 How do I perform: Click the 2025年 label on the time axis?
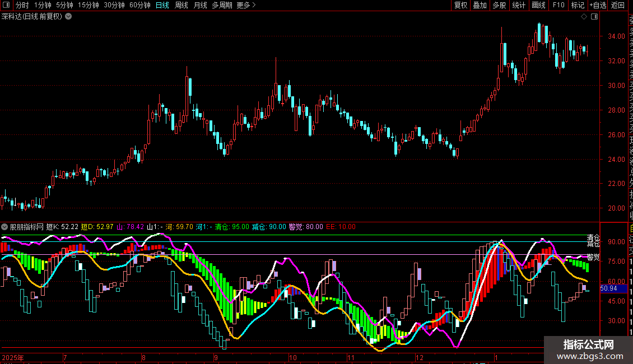point(13,357)
